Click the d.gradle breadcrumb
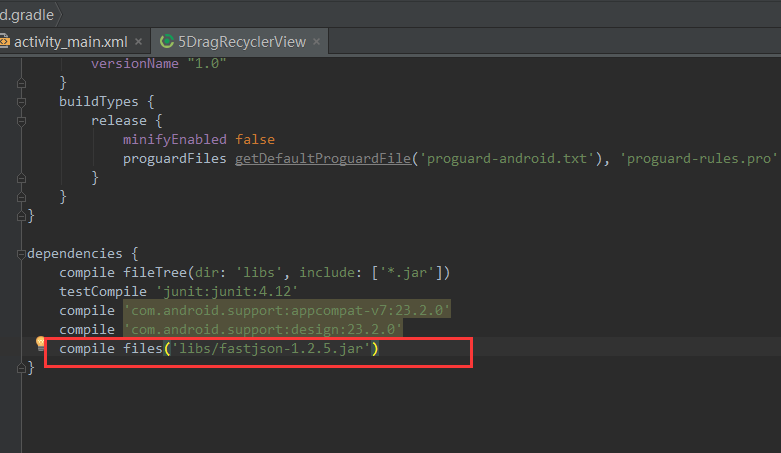Image resolution: width=781 pixels, height=453 pixels. 27,15
